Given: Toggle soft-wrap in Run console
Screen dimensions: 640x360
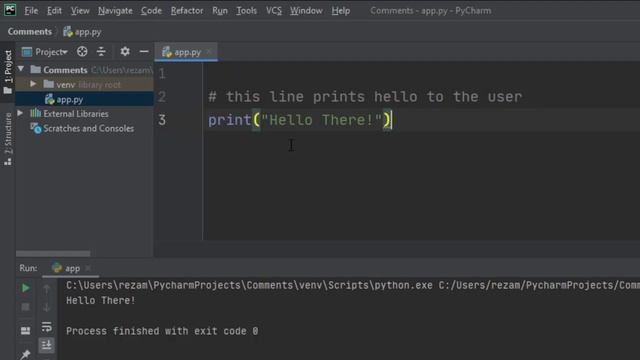Looking at the screenshot, I should (47, 327).
